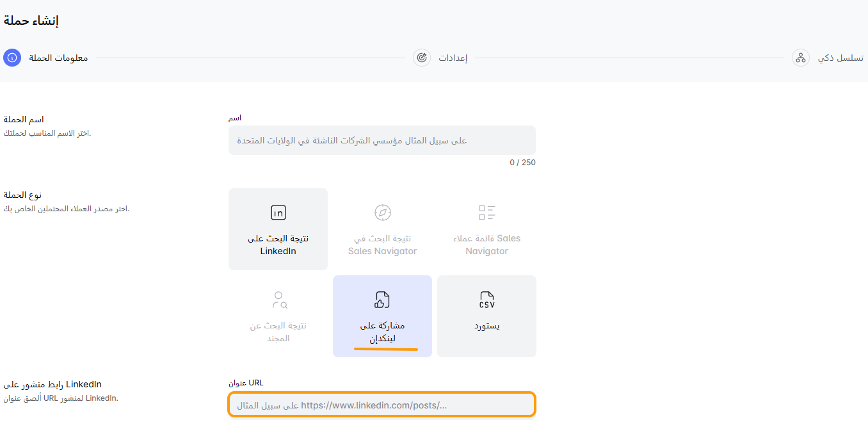
Task: Select the 'نتيجة البحث على LinkedIn' campaign type label
Action: point(278,245)
